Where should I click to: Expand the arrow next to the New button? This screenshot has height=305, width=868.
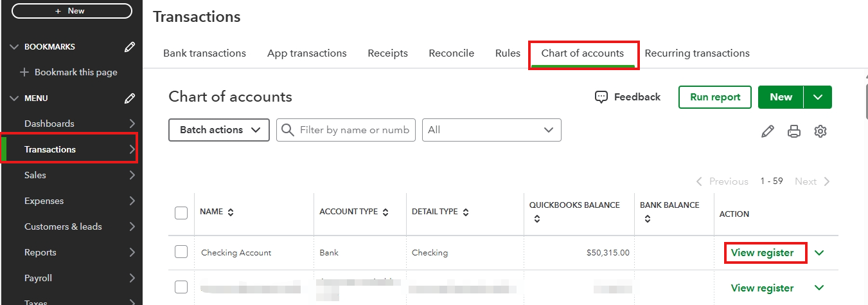coord(817,97)
